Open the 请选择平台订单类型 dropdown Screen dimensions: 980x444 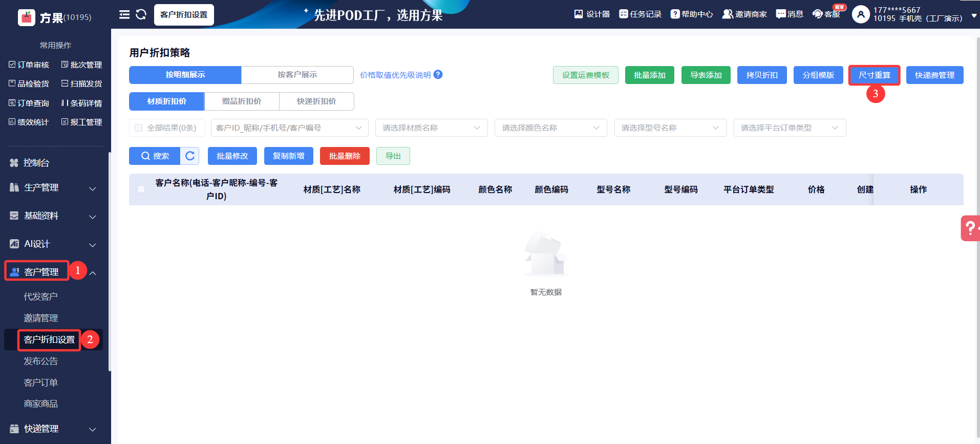[x=790, y=128]
